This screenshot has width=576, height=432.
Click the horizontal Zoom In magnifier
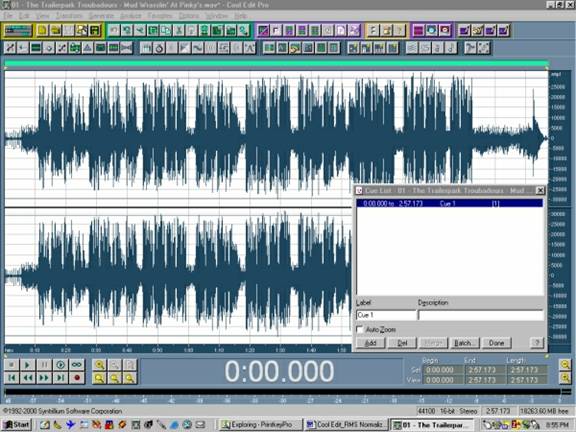[99, 364]
